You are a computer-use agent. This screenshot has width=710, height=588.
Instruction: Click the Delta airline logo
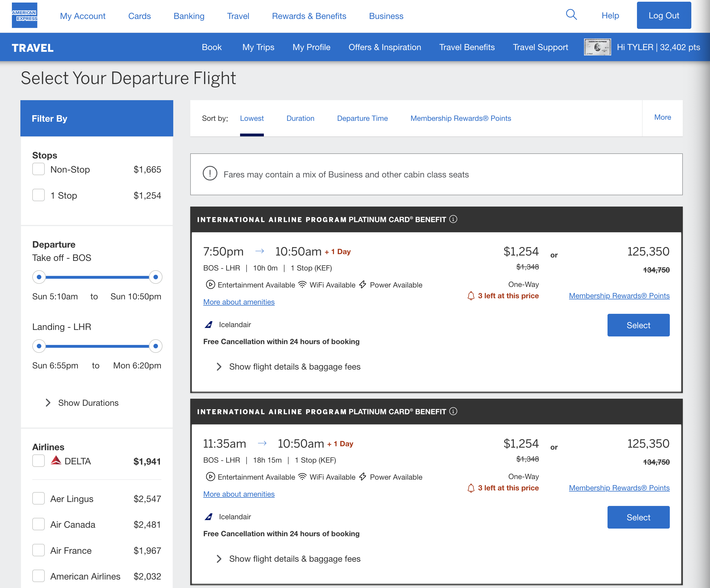pos(56,460)
